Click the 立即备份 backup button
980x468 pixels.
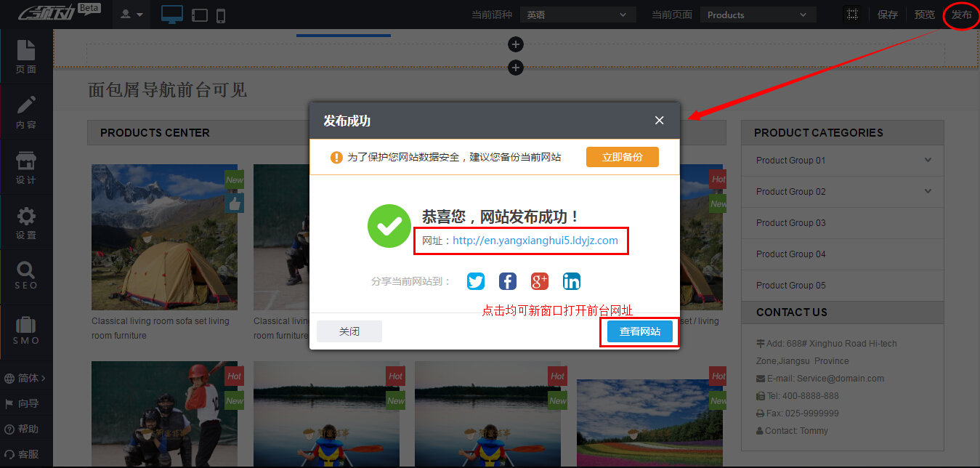coord(622,156)
